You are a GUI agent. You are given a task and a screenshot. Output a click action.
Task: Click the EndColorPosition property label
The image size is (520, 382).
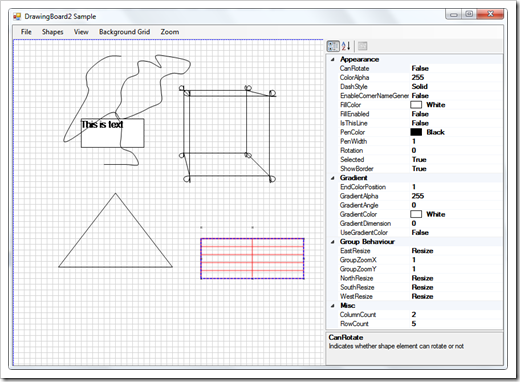point(363,187)
